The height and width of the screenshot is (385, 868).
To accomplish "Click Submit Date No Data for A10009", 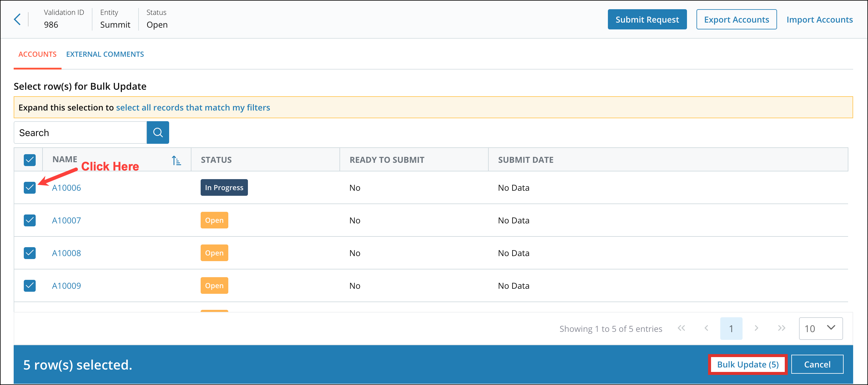I will [x=514, y=286].
